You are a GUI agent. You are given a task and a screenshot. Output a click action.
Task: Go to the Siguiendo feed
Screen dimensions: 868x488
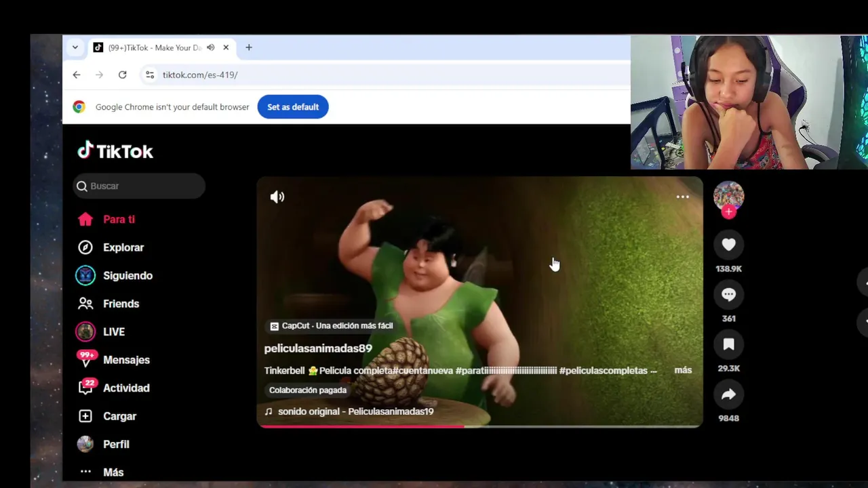point(114,276)
